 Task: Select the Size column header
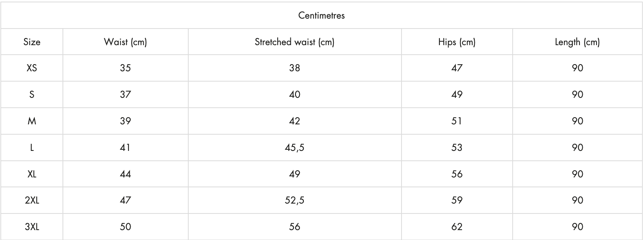[32, 42]
